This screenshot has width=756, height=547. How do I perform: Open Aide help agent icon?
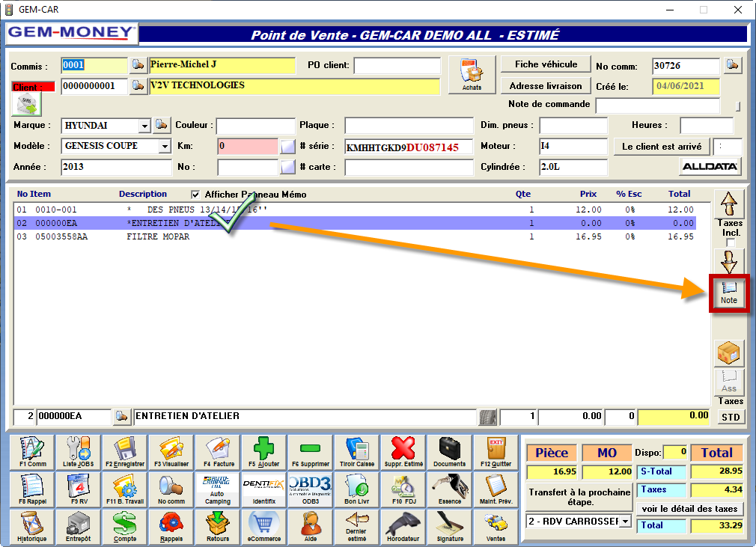pyautogui.click(x=311, y=527)
